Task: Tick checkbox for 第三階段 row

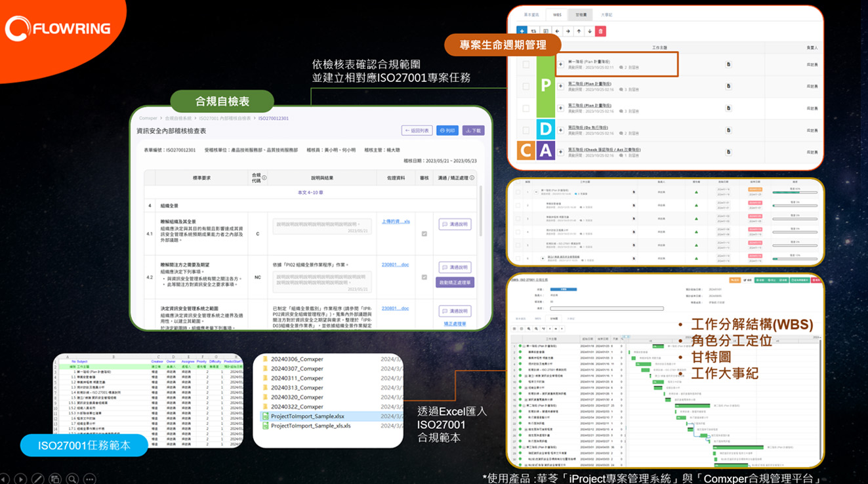Action: coord(526,108)
